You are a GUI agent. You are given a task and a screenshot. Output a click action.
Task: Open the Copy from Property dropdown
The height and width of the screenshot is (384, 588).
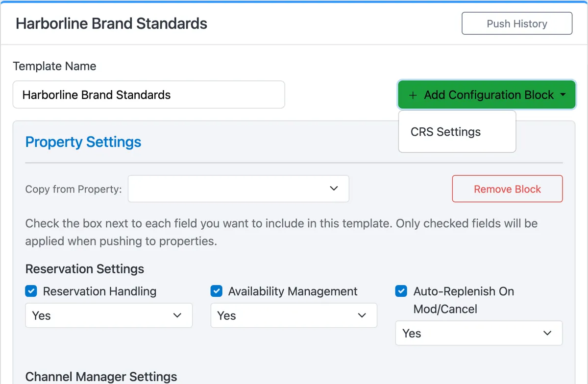click(x=239, y=189)
